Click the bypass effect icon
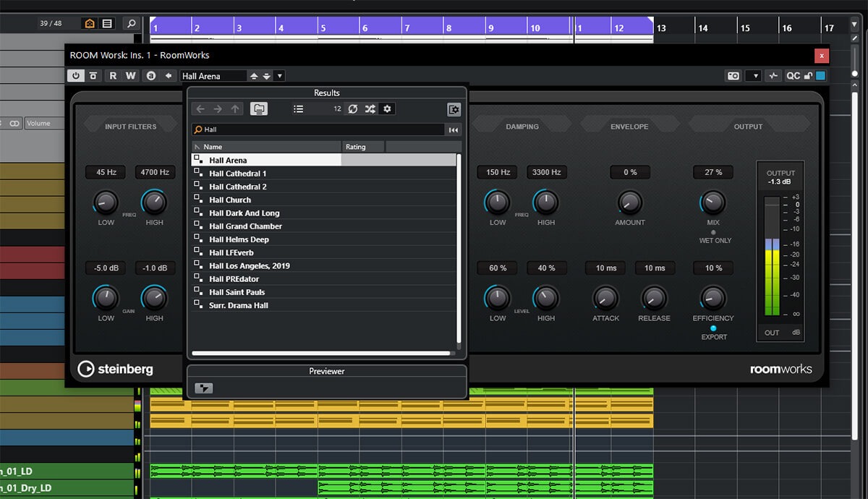 tap(94, 76)
